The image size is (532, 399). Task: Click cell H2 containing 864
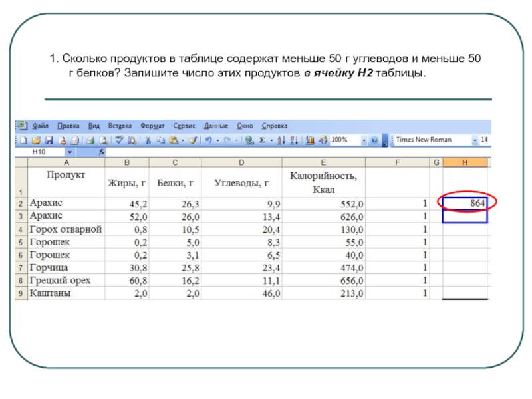pos(465,203)
